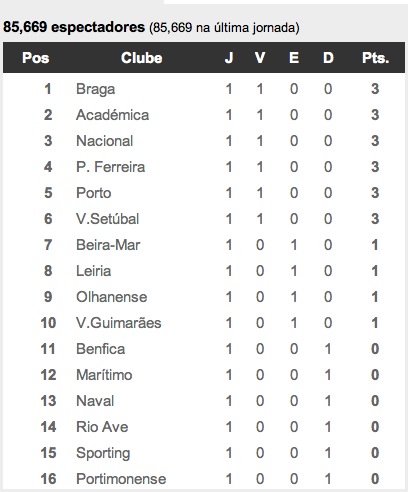Viewport: 408px width, 492px height.
Task: Click P. Ferreira team name
Action: 111,167
